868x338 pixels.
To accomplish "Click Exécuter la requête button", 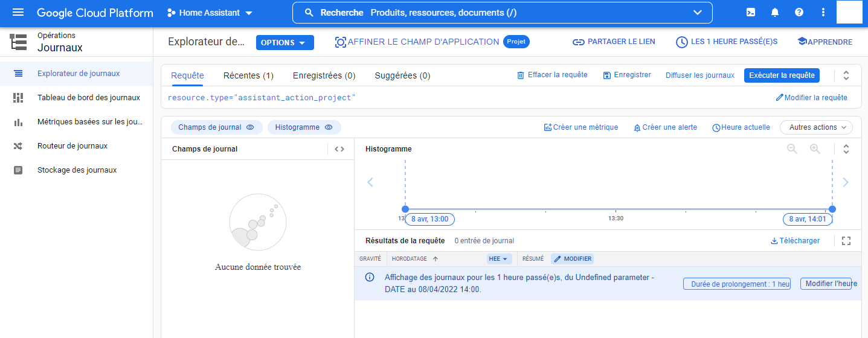I will [782, 75].
